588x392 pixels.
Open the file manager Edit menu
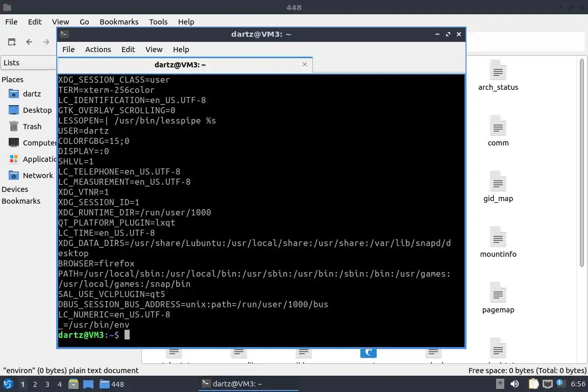click(35, 22)
